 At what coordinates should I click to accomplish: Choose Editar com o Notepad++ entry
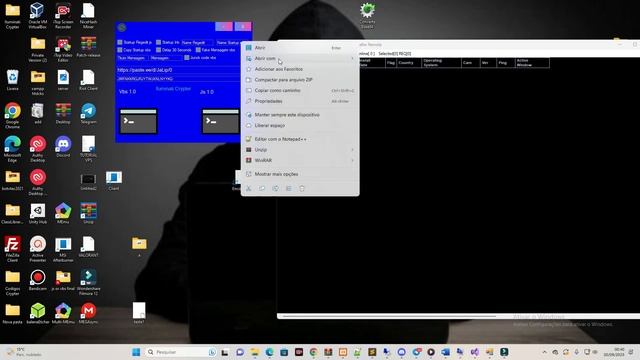pos(300,139)
